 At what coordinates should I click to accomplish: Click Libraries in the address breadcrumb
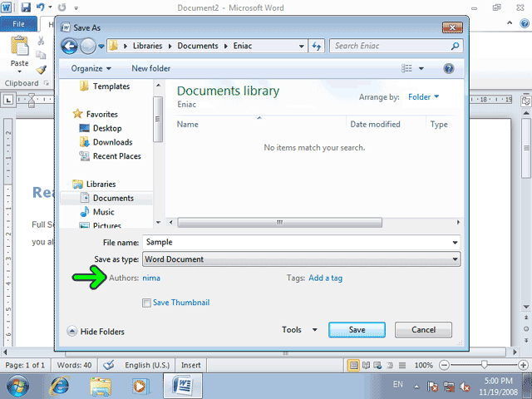(x=147, y=46)
